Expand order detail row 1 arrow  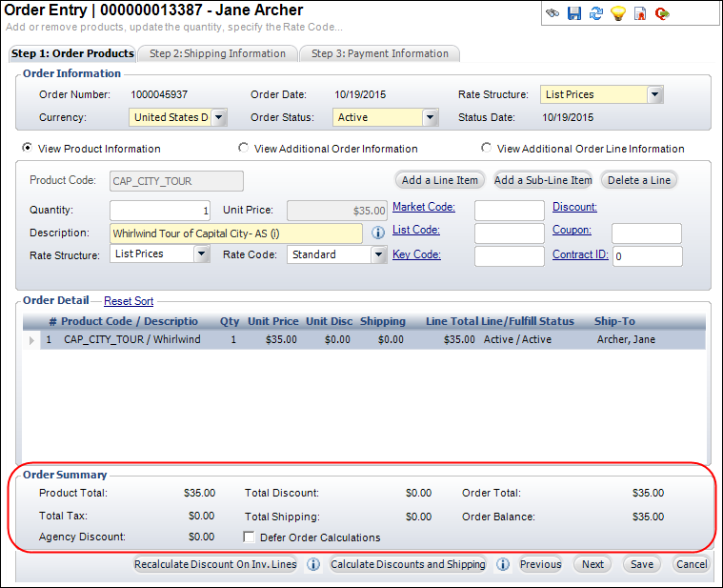[31, 340]
